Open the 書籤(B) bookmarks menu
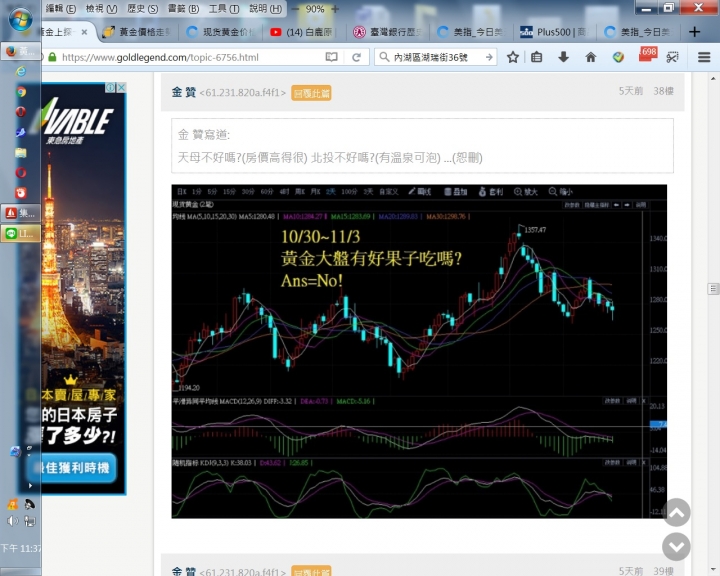The width and height of the screenshot is (720, 576). coord(183,9)
